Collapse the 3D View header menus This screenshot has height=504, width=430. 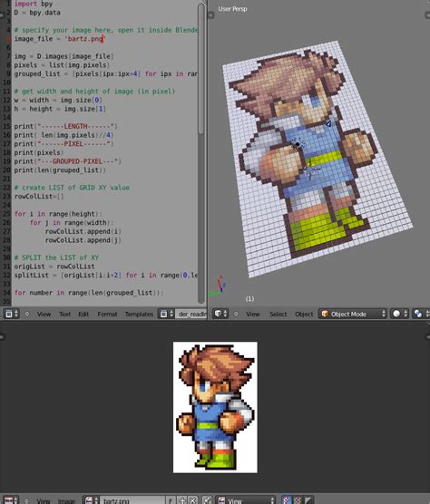click(x=236, y=314)
